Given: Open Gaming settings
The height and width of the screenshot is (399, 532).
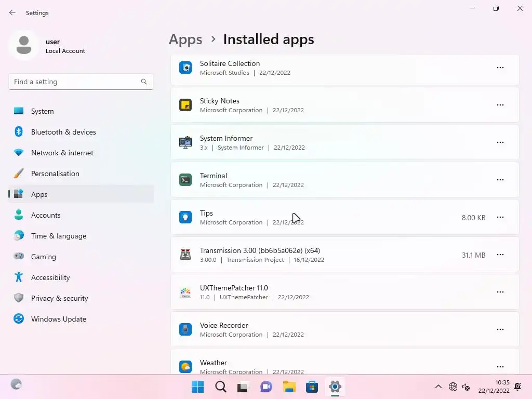Looking at the screenshot, I should (x=81, y=257).
